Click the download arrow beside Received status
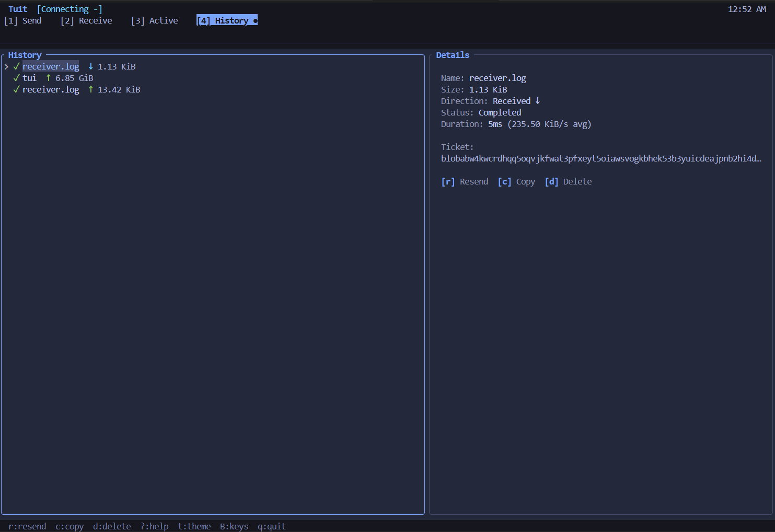The width and height of the screenshot is (775, 532). click(x=538, y=100)
